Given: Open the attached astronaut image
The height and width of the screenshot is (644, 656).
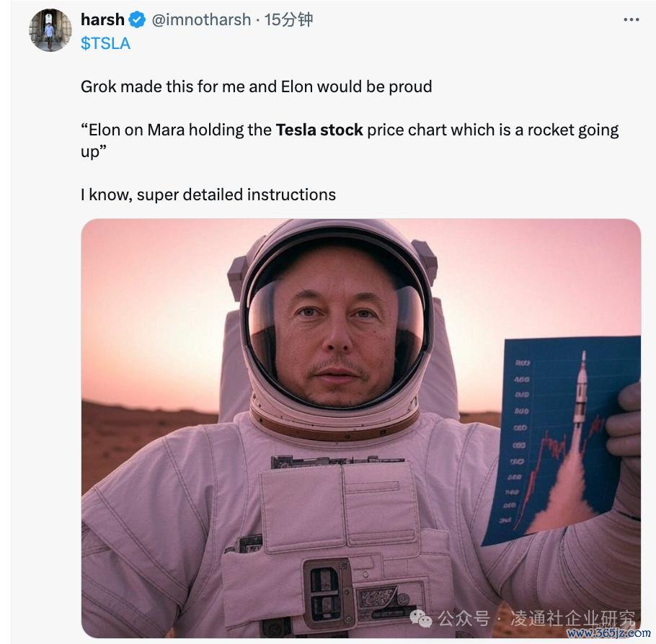Looking at the screenshot, I should click(361, 428).
